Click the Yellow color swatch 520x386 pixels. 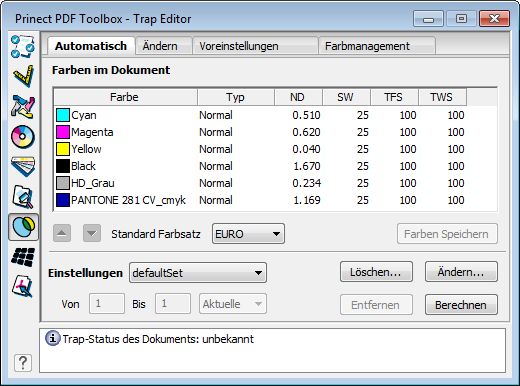[x=63, y=149]
